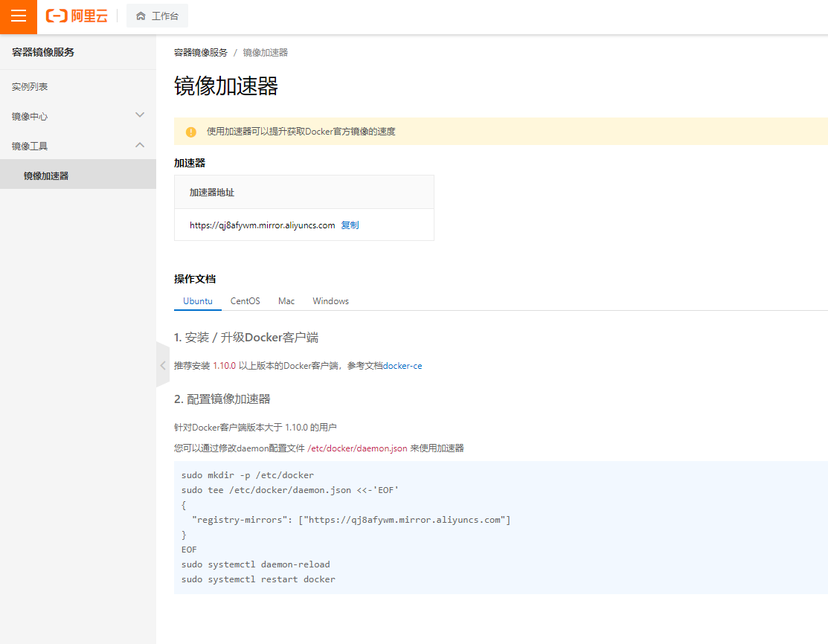Collapse the 镜像工具 chevron
Viewport: 828px width, 644px height.
click(140, 144)
